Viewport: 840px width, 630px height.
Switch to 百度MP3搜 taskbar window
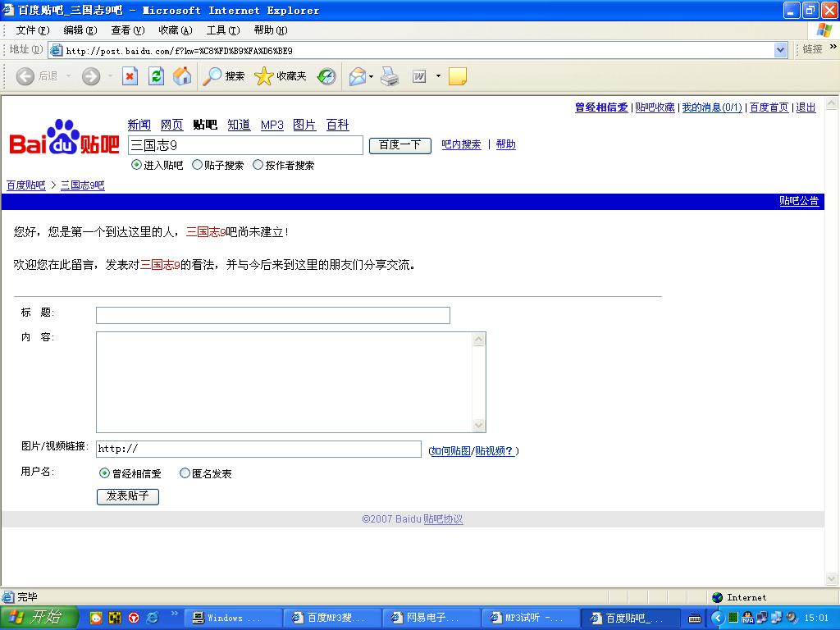point(332,618)
